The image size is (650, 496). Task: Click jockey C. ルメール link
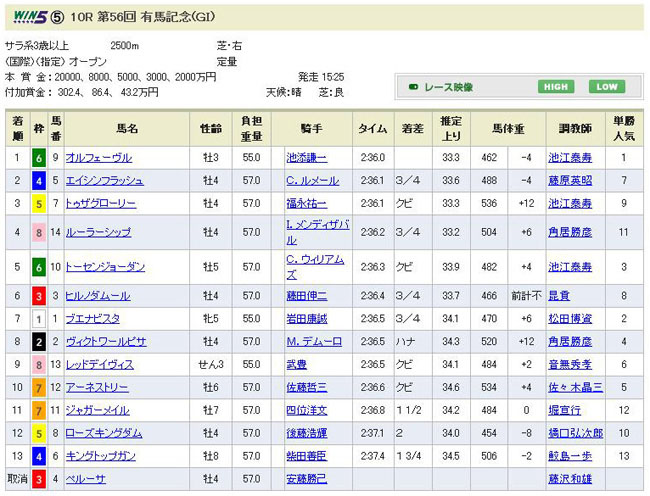313,181
